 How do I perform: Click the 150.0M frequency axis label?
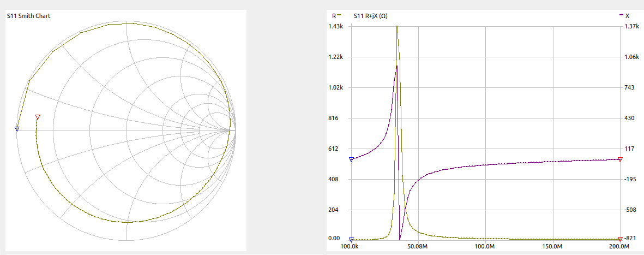552,246
